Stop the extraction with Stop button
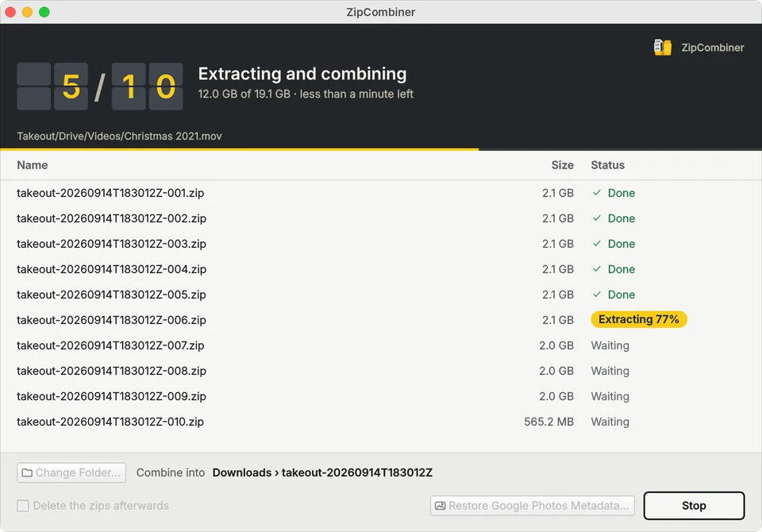The image size is (762, 532). click(694, 506)
